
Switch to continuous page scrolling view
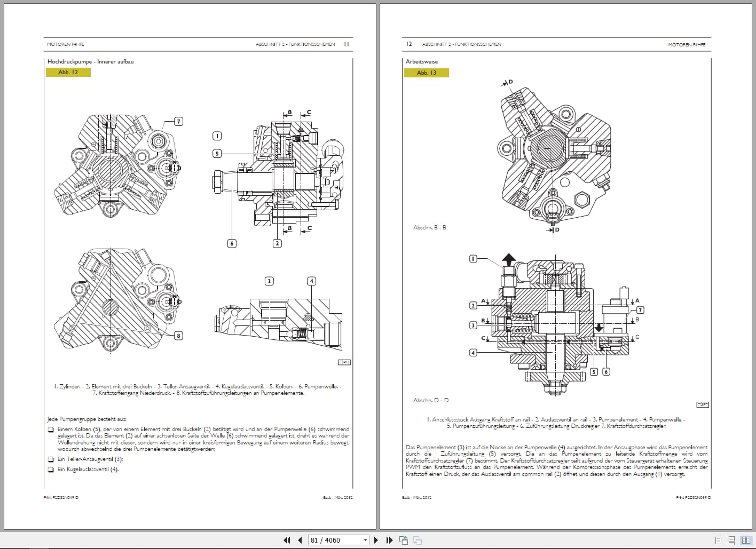pyautogui.click(x=732, y=540)
